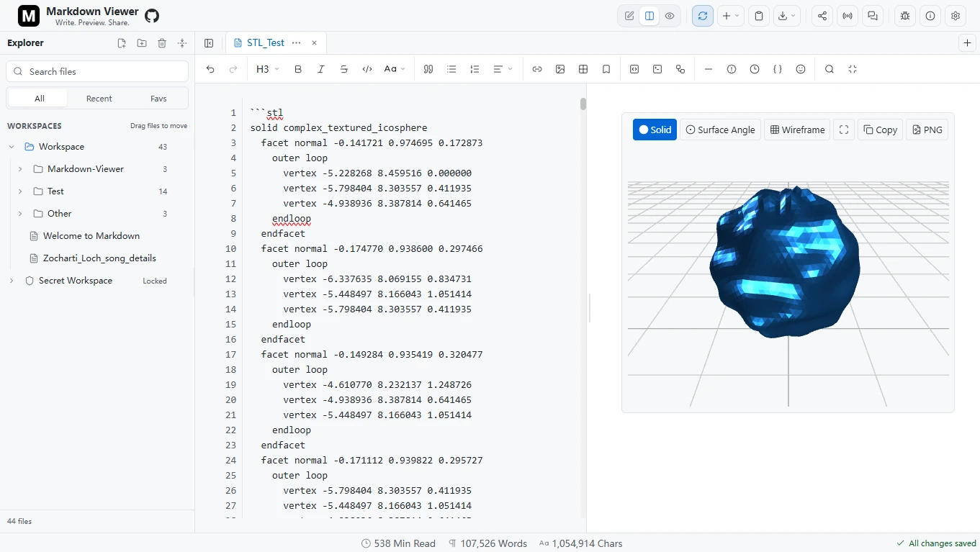Screen dimensions: 980x552
Task: Open the emoji picker
Action: coord(801,69)
